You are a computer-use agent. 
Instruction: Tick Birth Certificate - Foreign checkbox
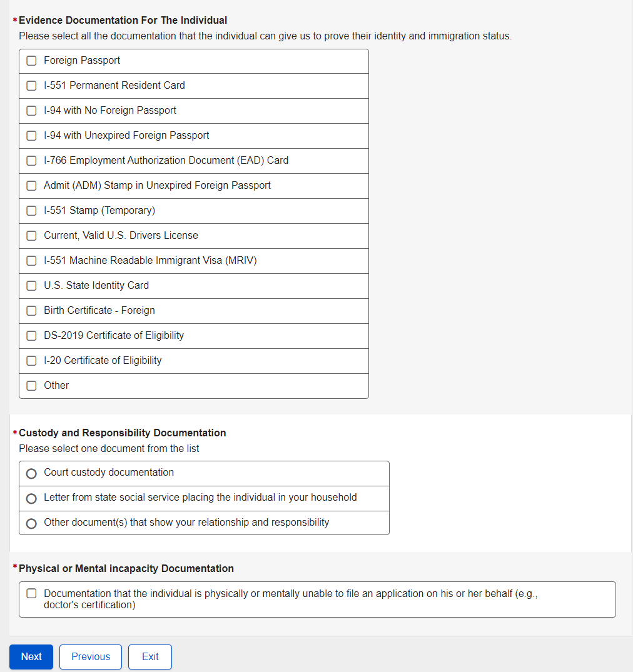(x=31, y=311)
